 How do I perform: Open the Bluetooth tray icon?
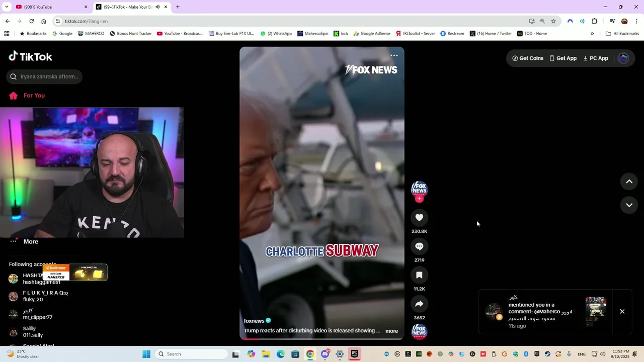point(526,354)
